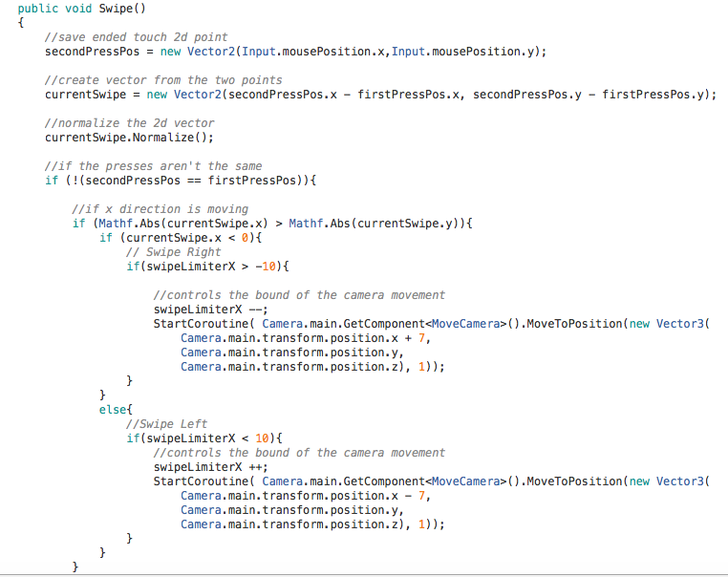Screen dimensions: 728x577
Task: Click the comment 'if x direction is moving'
Action: pos(160,208)
